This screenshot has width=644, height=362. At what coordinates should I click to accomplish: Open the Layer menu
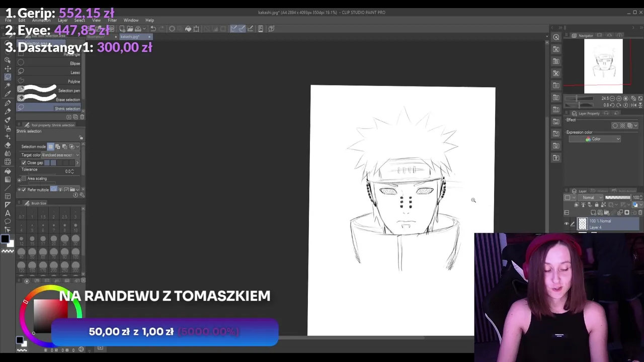coord(62,21)
